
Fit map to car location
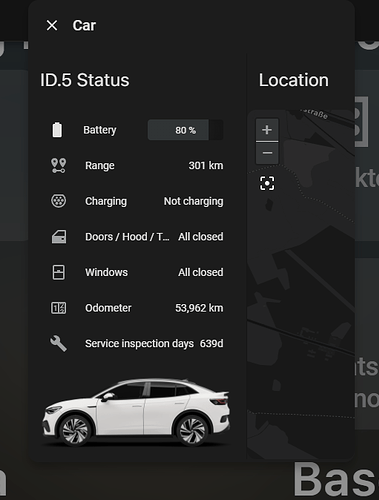tap(267, 183)
